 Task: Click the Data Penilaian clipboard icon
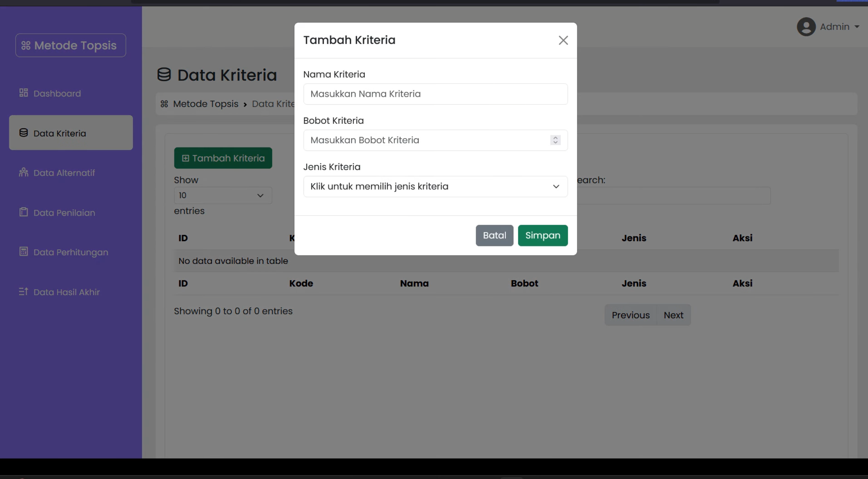(x=23, y=212)
